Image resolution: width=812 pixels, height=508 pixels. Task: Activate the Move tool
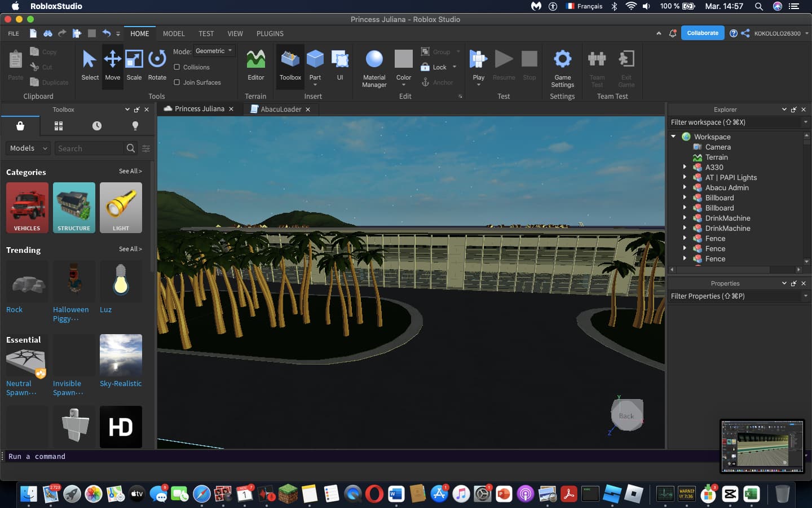pyautogui.click(x=112, y=65)
